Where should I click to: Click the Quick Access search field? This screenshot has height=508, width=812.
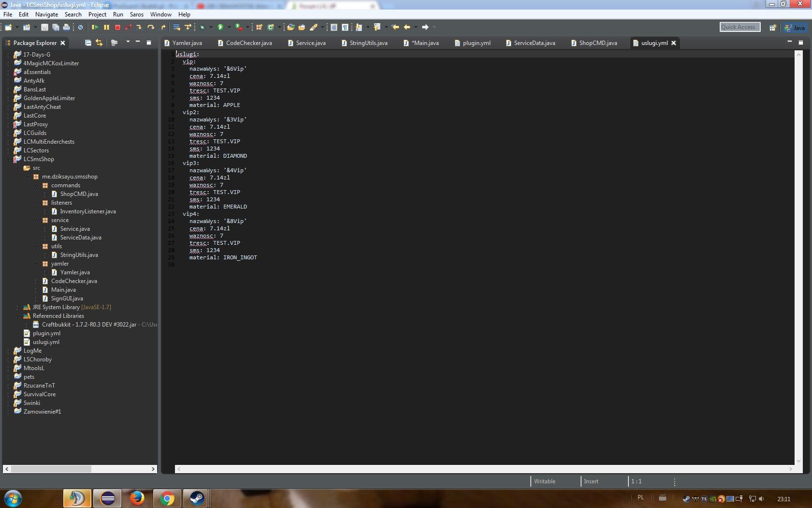pyautogui.click(x=739, y=27)
